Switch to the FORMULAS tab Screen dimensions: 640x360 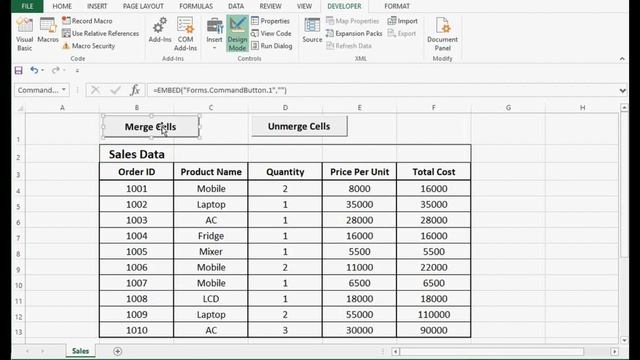click(x=196, y=6)
